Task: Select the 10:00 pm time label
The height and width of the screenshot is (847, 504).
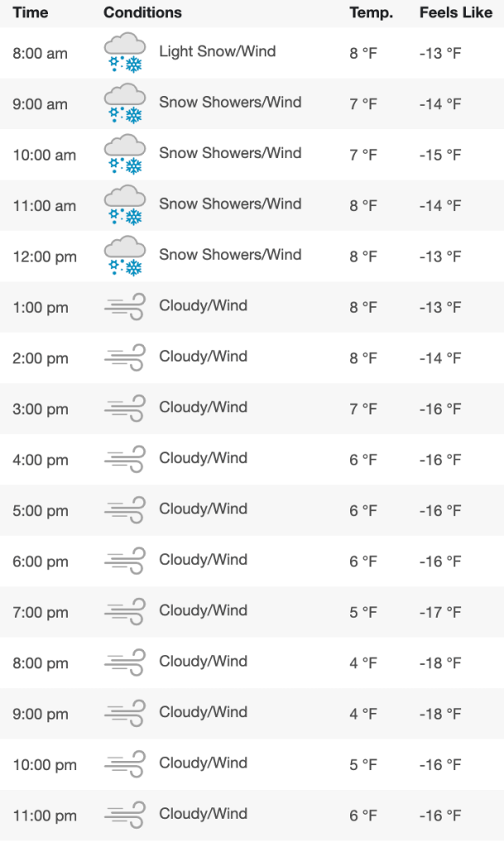Action: [x=44, y=765]
